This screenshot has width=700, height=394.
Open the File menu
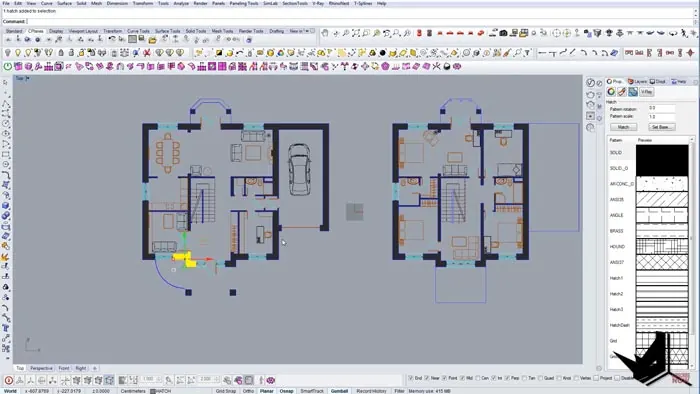tap(6, 3)
